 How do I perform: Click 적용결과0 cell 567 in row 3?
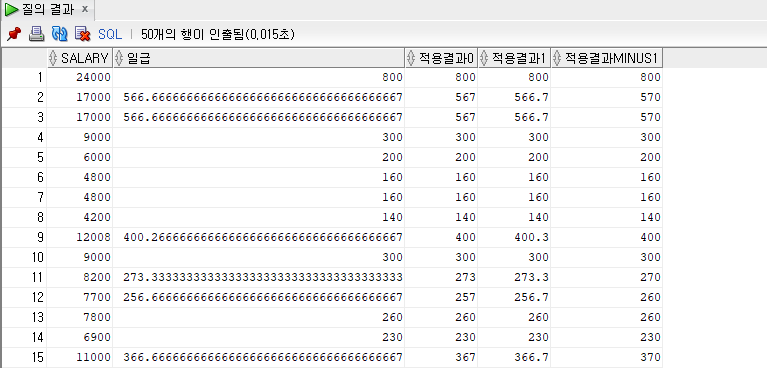(441, 117)
